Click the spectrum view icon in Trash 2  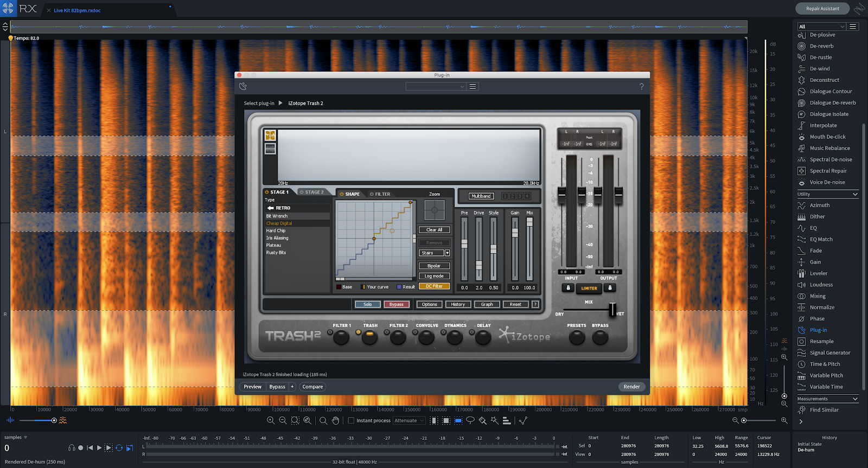click(270, 135)
